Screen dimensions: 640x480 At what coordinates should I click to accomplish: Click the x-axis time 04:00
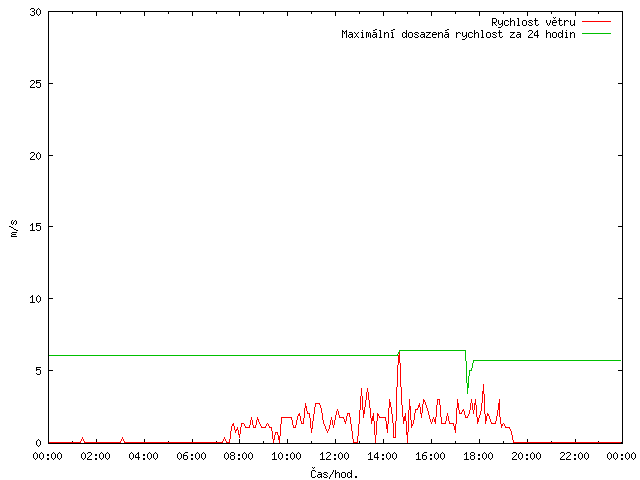click(143, 456)
